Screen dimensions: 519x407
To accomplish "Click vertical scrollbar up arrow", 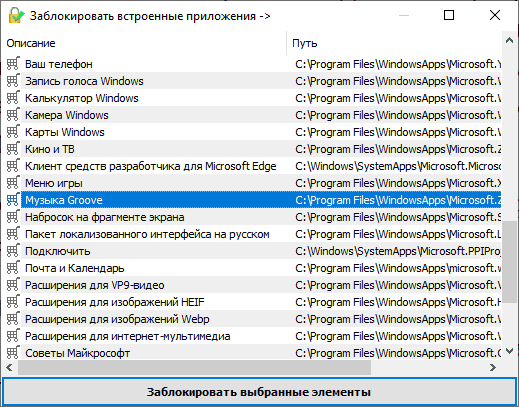I will point(509,41).
